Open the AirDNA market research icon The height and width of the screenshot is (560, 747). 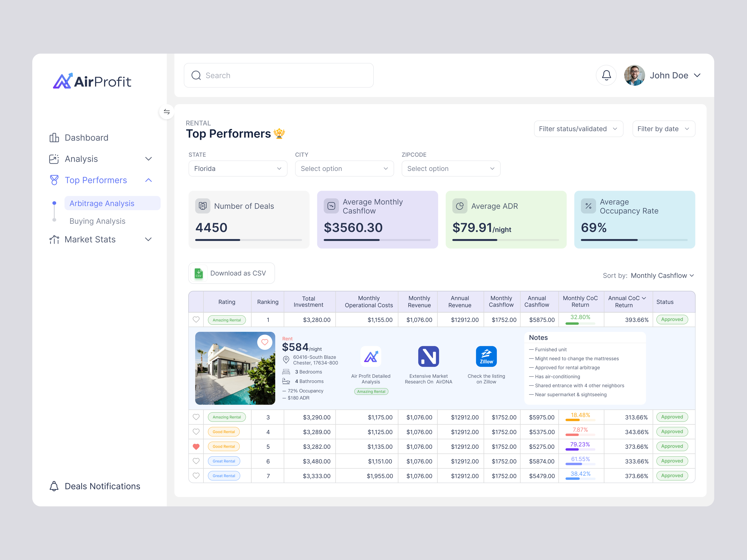[428, 356]
